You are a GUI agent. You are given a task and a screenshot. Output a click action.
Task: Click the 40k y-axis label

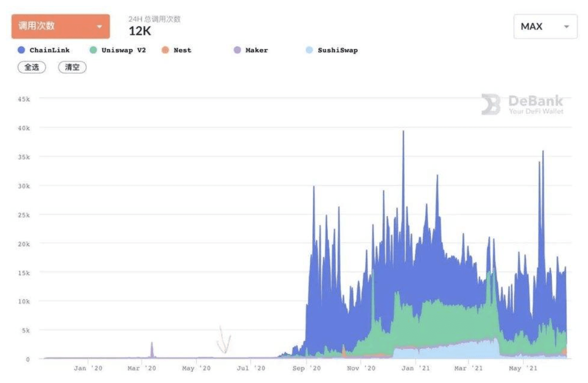24,128
